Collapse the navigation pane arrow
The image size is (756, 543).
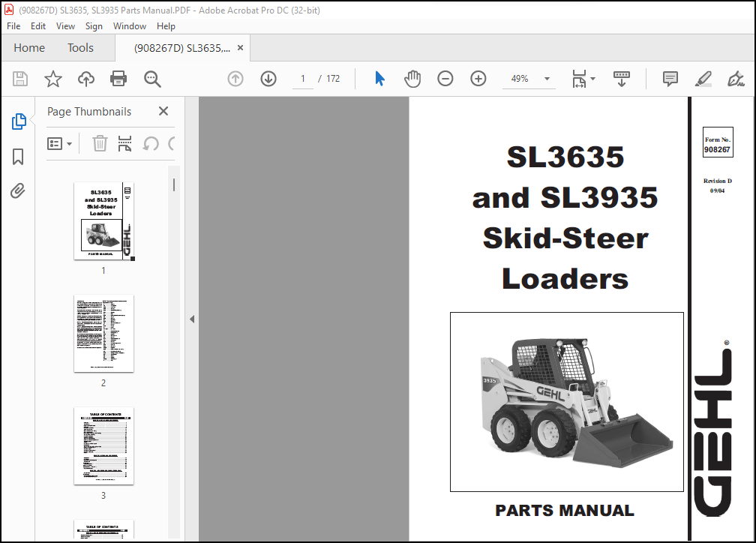click(192, 319)
